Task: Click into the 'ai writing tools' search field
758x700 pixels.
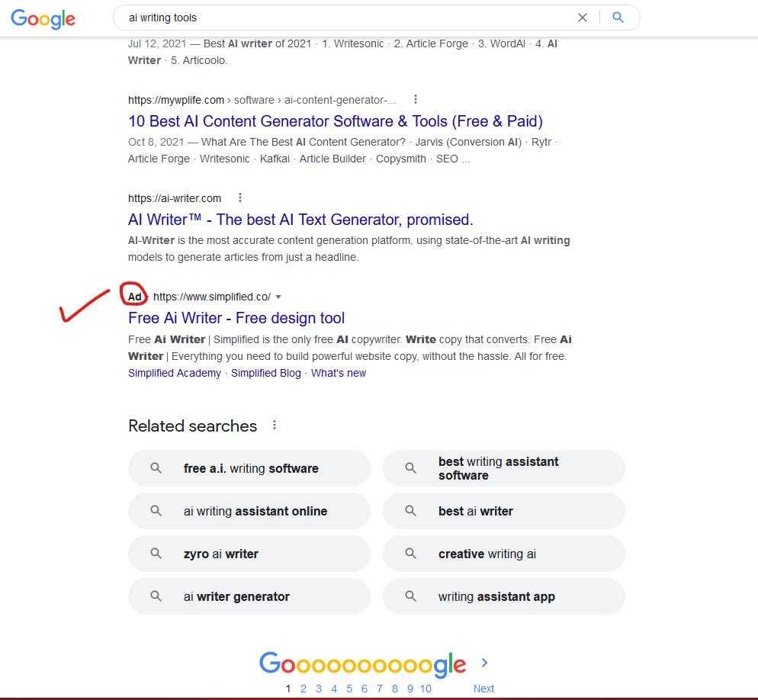Action: (343, 18)
